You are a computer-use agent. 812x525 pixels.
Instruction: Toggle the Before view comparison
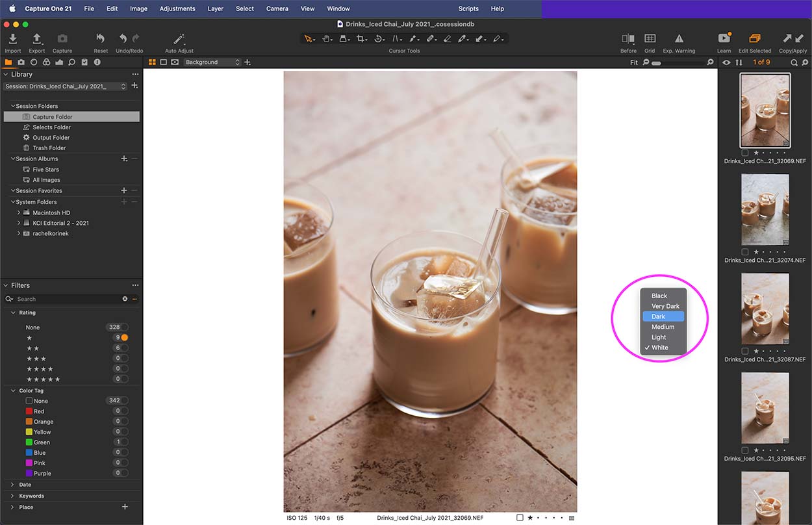click(x=628, y=39)
